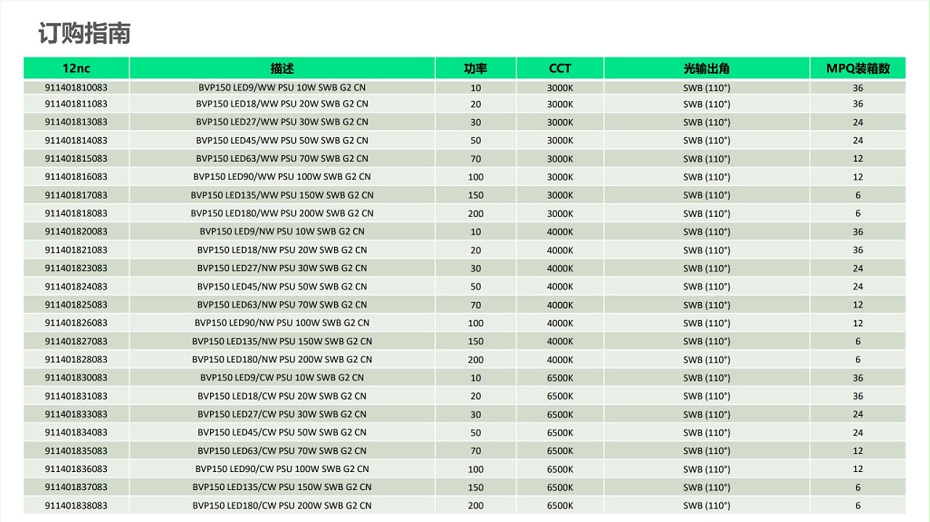Screen dimensions: 930x522
Task: Select description BVP150 LED45/WW PSU 50W SWB G2 CN
Action: pos(282,141)
